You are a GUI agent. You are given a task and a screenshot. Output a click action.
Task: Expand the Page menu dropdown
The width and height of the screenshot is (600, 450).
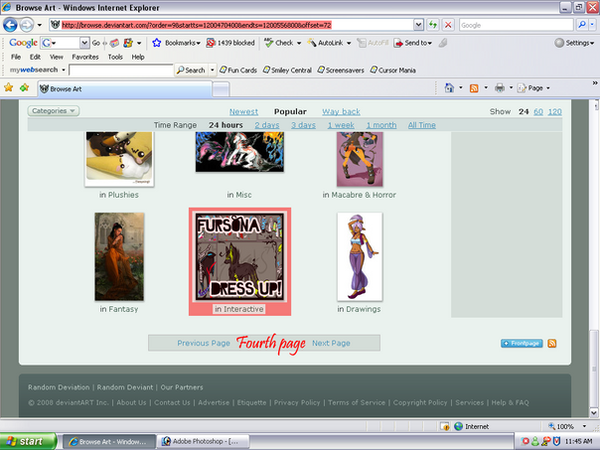(x=548, y=88)
